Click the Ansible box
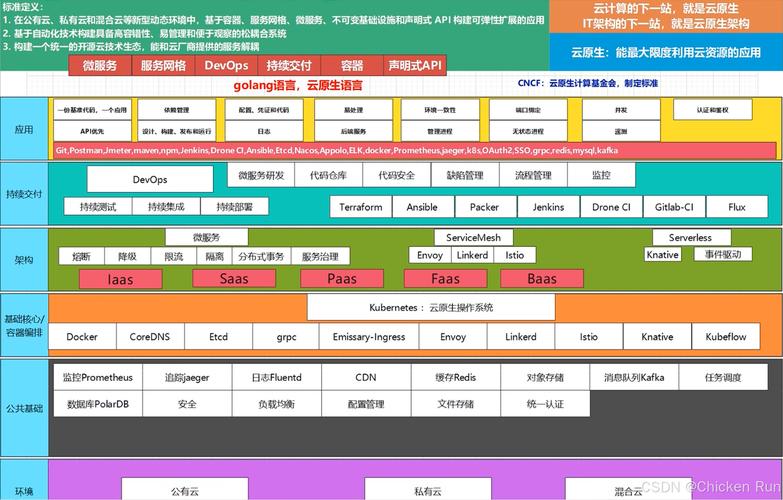The image size is (783, 500). [422, 207]
